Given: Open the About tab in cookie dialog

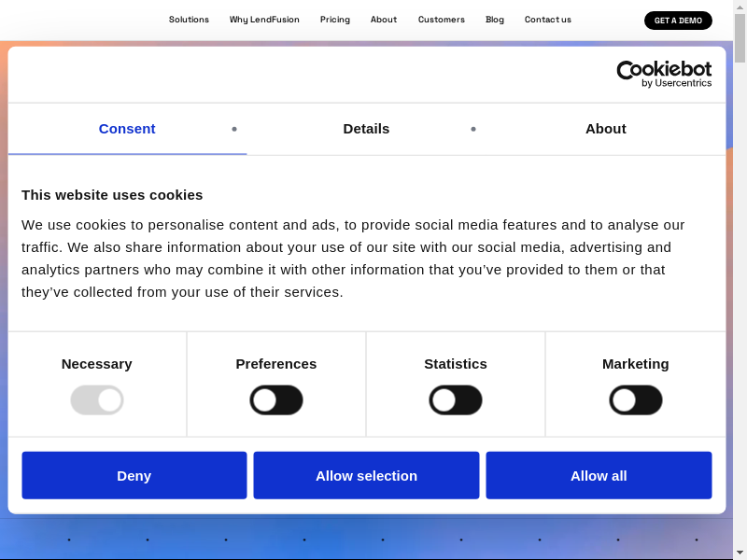Looking at the screenshot, I should (x=605, y=129).
